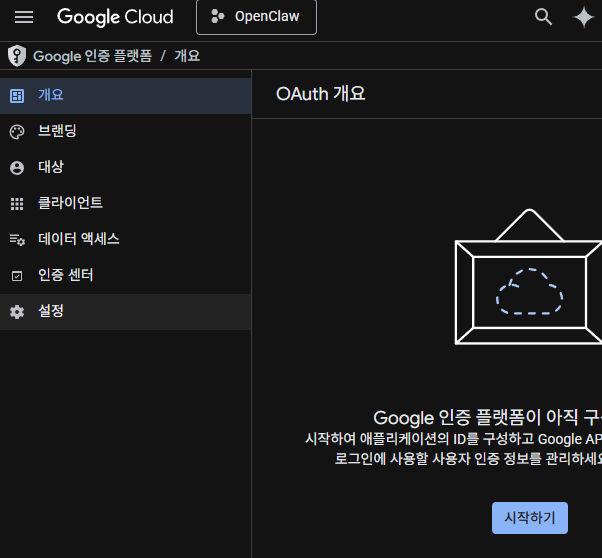This screenshot has height=558, width=602.
Task: Open the hamburger navigation menu
Action: point(24,17)
